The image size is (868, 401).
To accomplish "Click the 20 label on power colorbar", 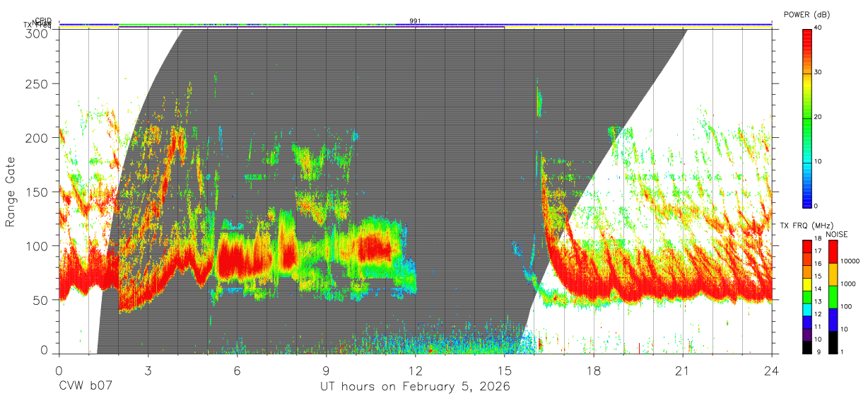I will 819,117.
